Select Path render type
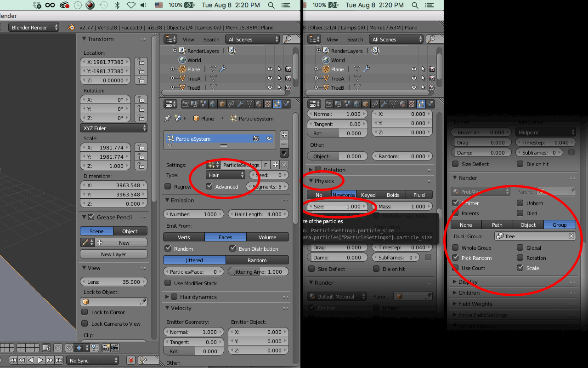 pos(497,225)
